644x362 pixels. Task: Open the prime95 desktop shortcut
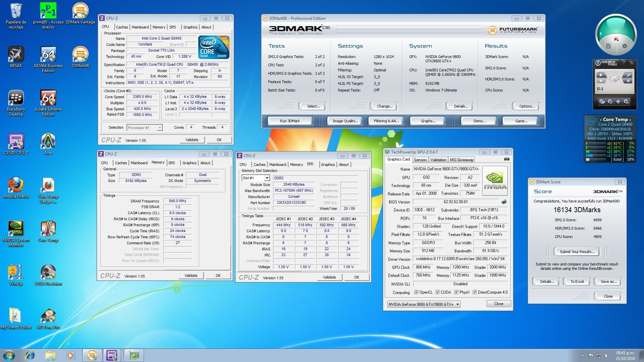[48, 15]
